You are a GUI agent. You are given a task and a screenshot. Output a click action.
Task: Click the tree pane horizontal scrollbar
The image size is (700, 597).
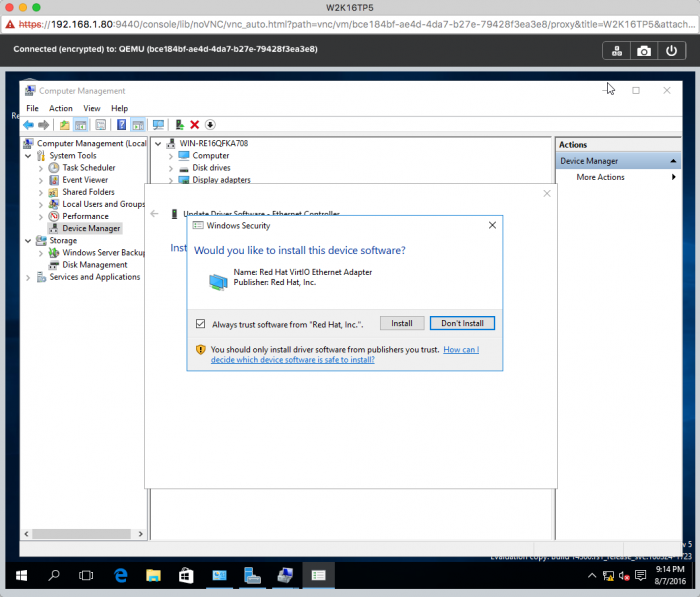pos(81,534)
